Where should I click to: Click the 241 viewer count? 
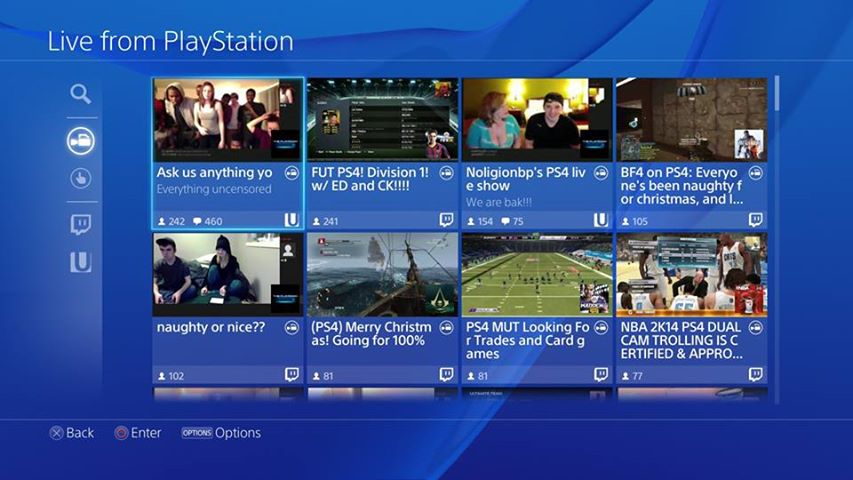(330, 221)
